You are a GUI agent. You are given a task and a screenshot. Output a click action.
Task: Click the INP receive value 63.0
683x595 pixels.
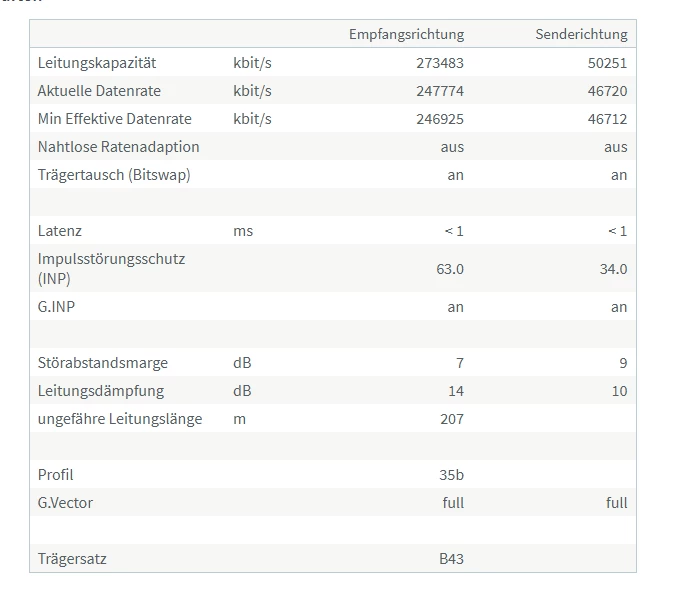point(450,269)
